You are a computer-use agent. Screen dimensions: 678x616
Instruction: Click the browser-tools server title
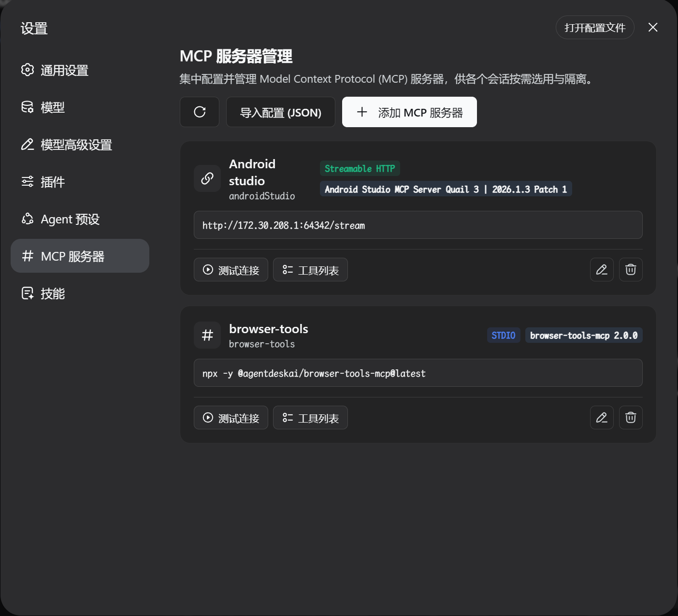[x=269, y=329]
